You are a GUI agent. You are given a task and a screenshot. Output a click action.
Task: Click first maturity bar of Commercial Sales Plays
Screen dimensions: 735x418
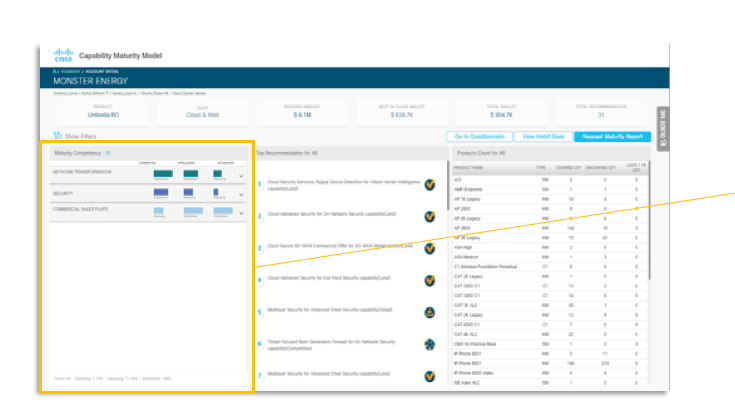(159, 211)
